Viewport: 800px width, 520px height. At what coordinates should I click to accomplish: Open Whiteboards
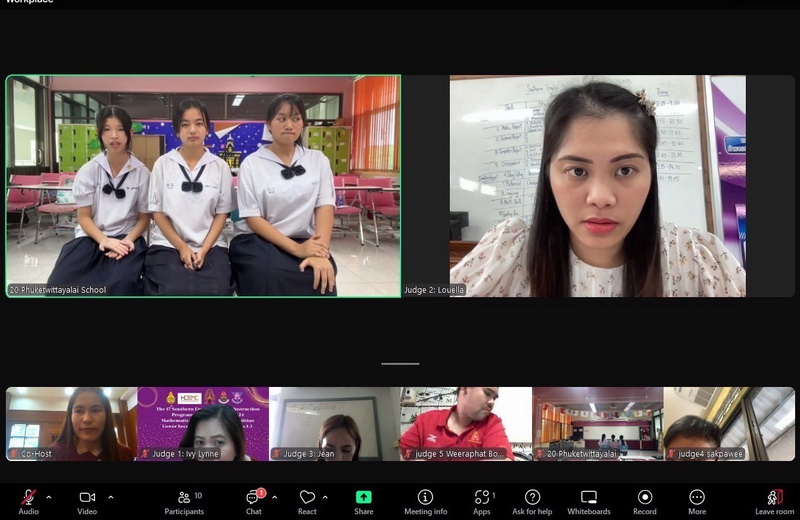pyautogui.click(x=589, y=502)
